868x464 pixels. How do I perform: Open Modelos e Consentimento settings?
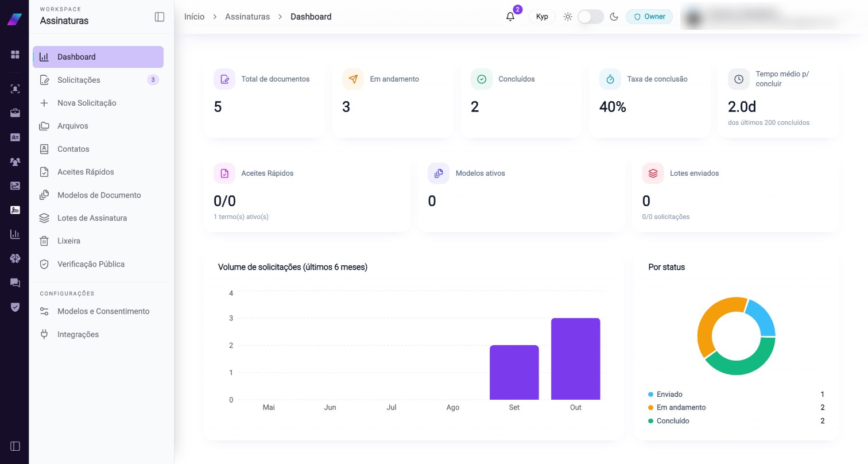coord(98,311)
